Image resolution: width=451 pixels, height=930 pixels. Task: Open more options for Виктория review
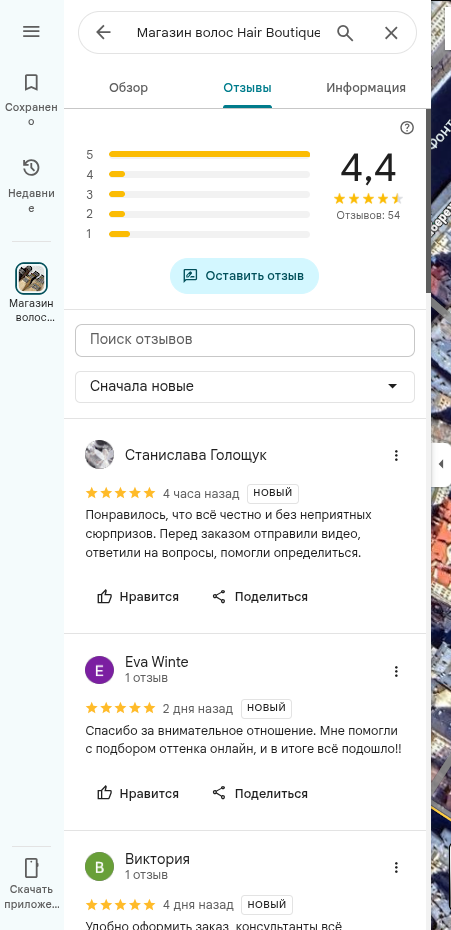point(396,868)
